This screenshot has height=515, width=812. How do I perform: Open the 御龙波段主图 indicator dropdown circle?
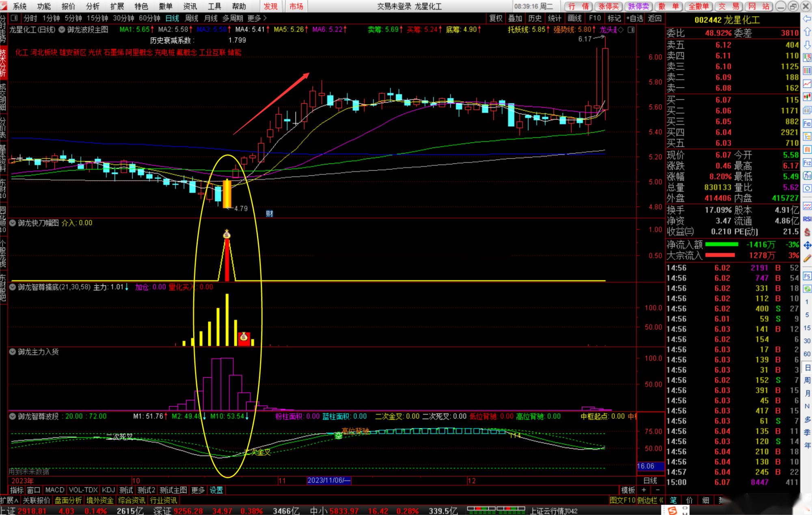(62, 30)
